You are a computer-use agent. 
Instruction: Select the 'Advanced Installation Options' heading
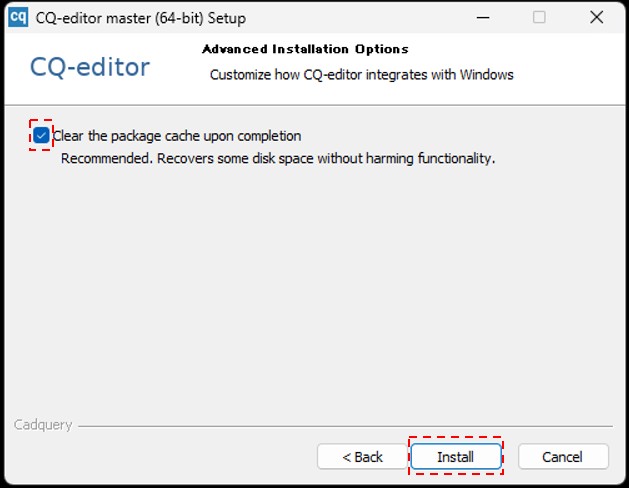305,49
